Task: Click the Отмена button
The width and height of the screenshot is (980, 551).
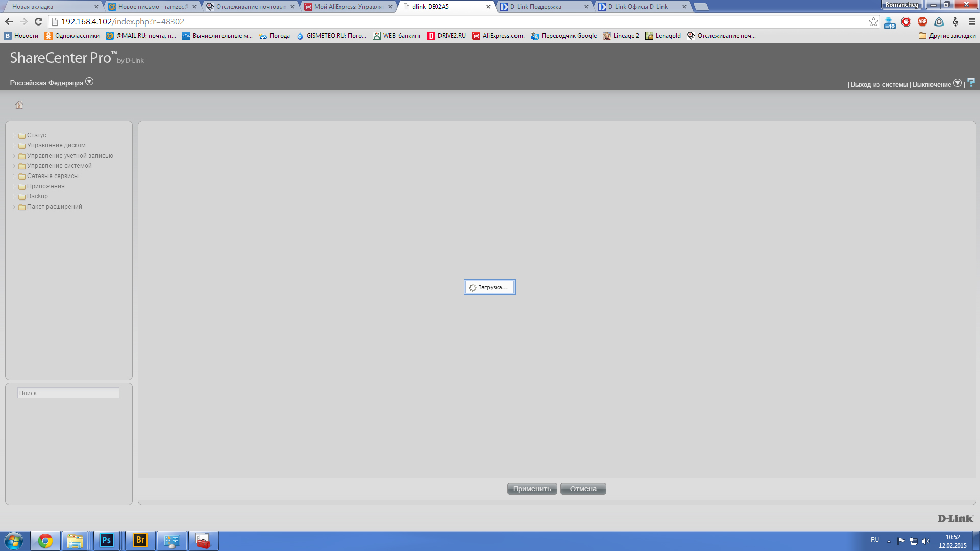Action: pos(583,489)
